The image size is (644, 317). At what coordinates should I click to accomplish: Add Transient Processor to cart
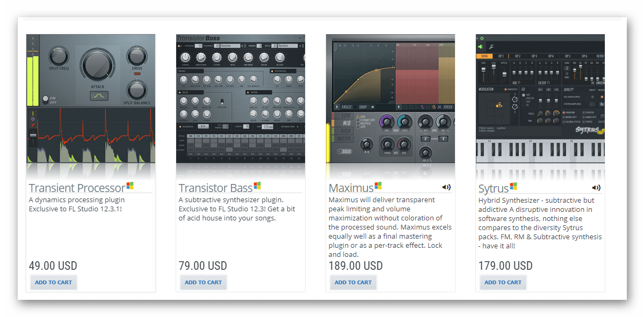point(53,282)
